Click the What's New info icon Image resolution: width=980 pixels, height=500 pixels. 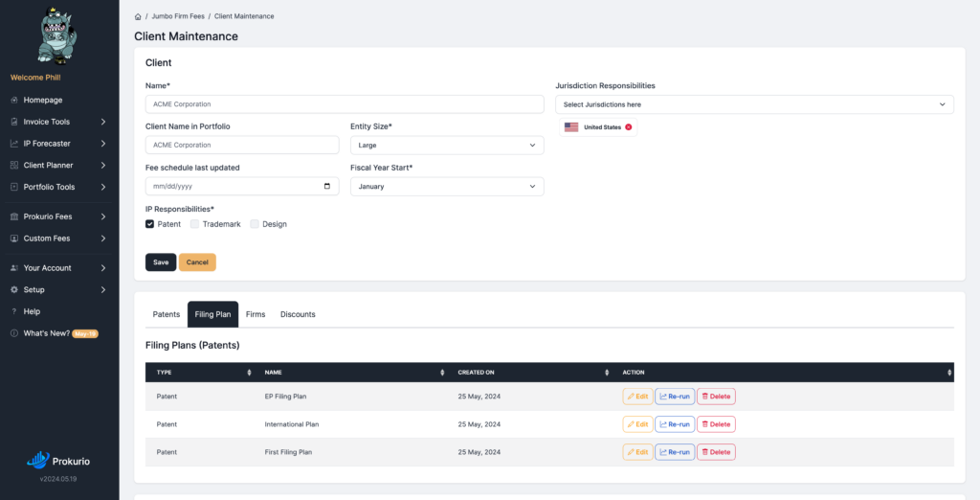click(x=14, y=333)
